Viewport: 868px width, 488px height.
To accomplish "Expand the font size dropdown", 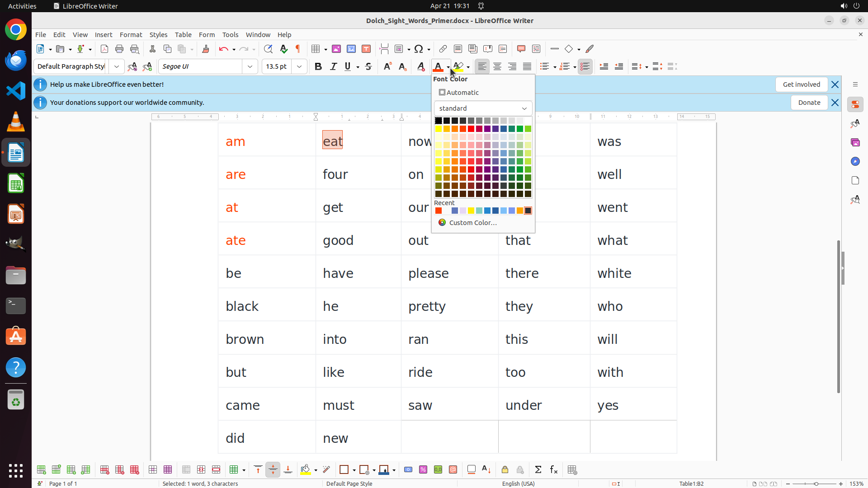I will tap(299, 66).
